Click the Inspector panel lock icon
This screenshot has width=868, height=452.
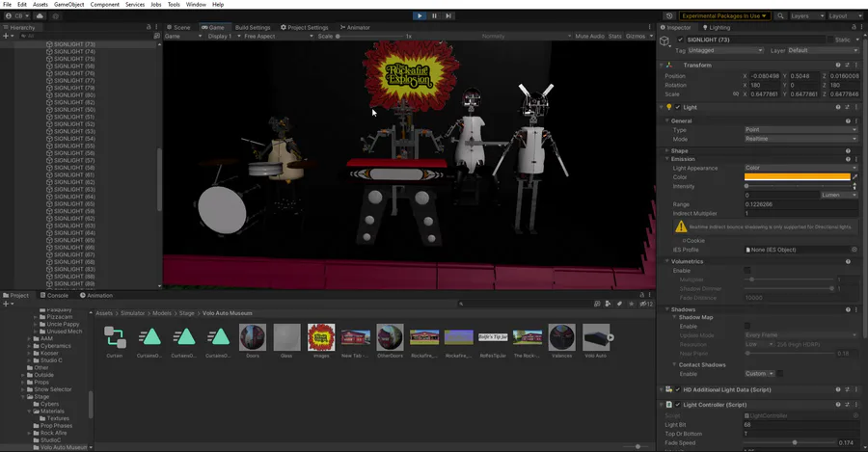tap(854, 27)
